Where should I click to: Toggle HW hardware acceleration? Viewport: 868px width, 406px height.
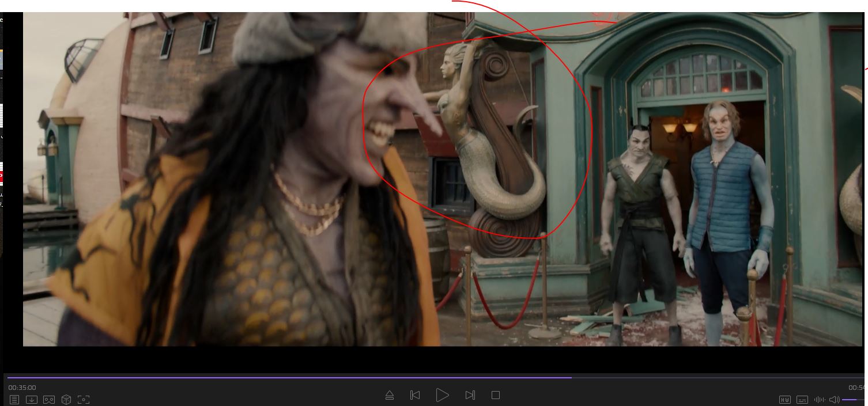click(784, 400)
